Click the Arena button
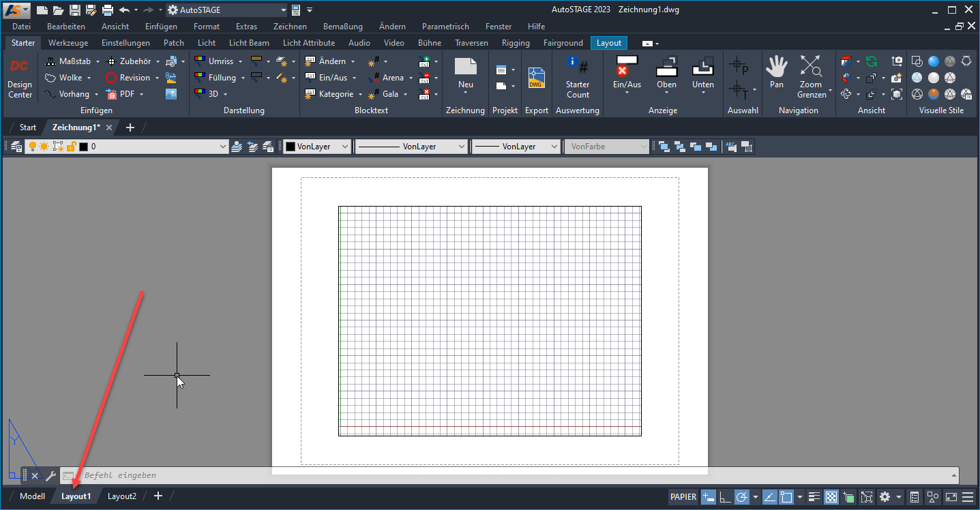 pos(387,78)
